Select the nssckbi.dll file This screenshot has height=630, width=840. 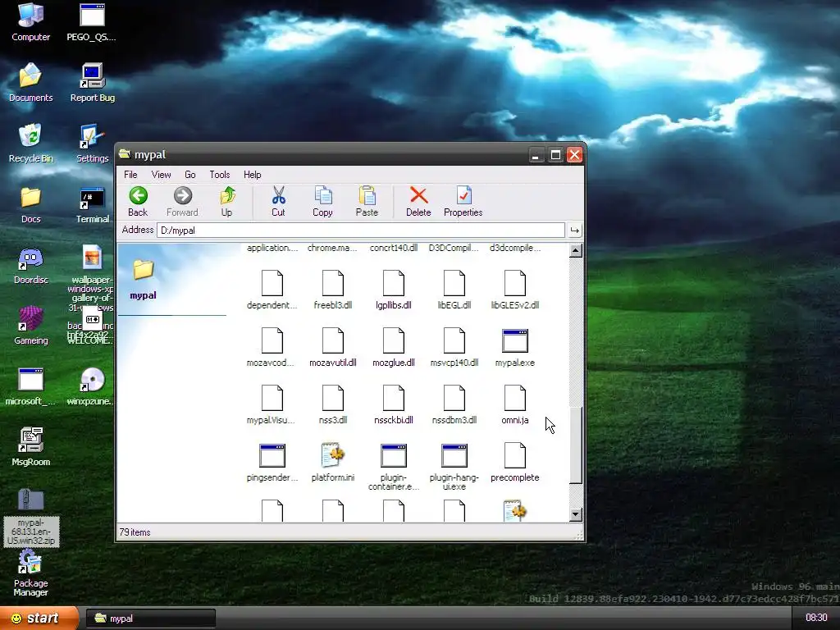[394, 404]
